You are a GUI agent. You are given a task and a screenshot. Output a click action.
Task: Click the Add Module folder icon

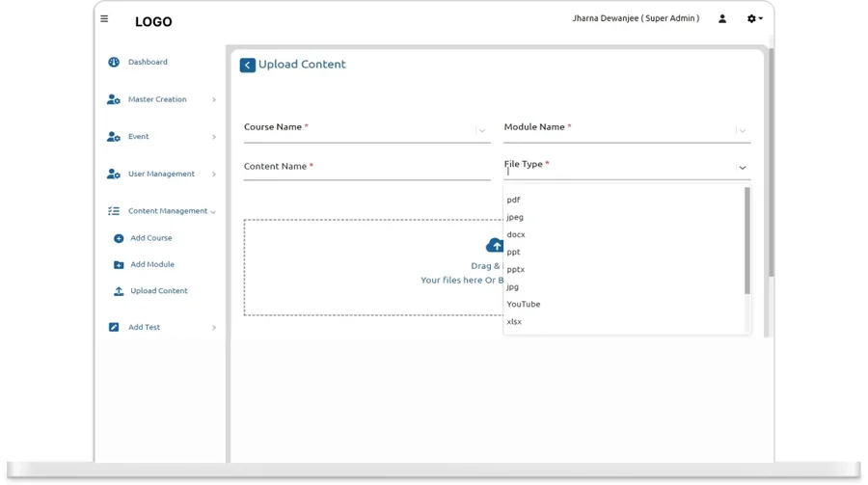(x=119, y=264)
